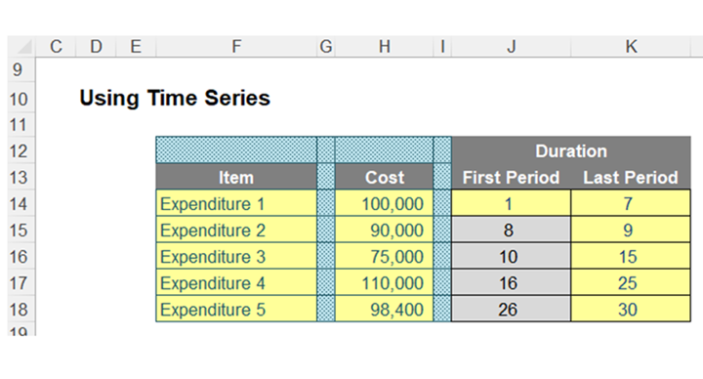Select column J header

click(x=511, y=47)
